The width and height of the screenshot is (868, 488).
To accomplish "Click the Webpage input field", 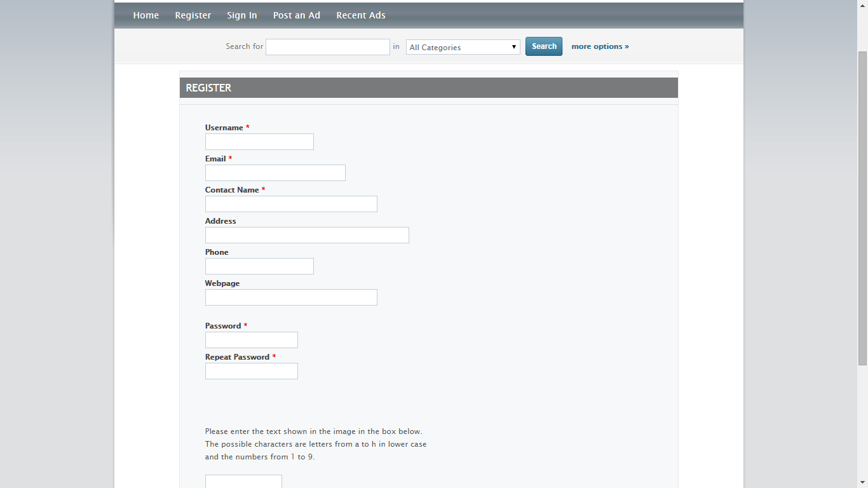I will [x=291, y=297].
